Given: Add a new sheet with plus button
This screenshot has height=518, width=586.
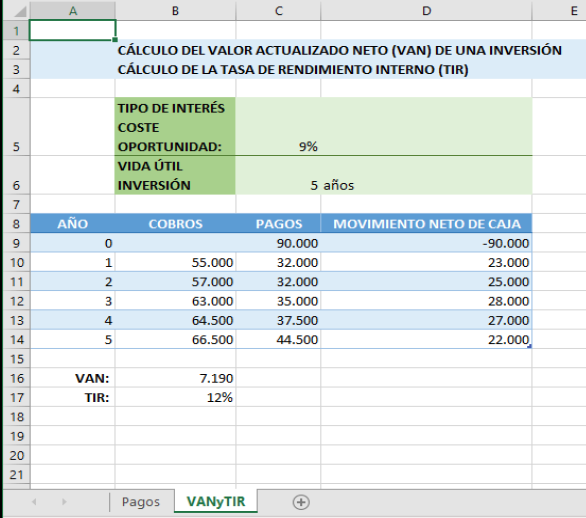Looking at the screenshot, I should [x=301, y=502].
